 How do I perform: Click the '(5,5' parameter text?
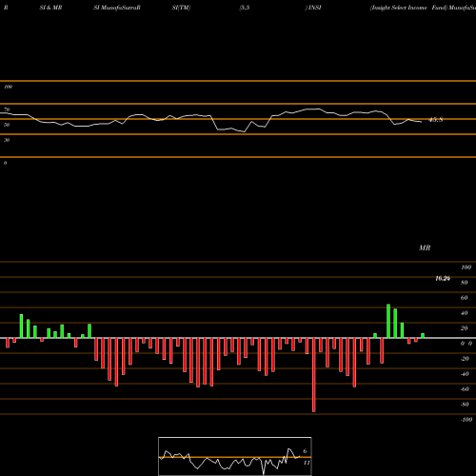tap(245, 8)
